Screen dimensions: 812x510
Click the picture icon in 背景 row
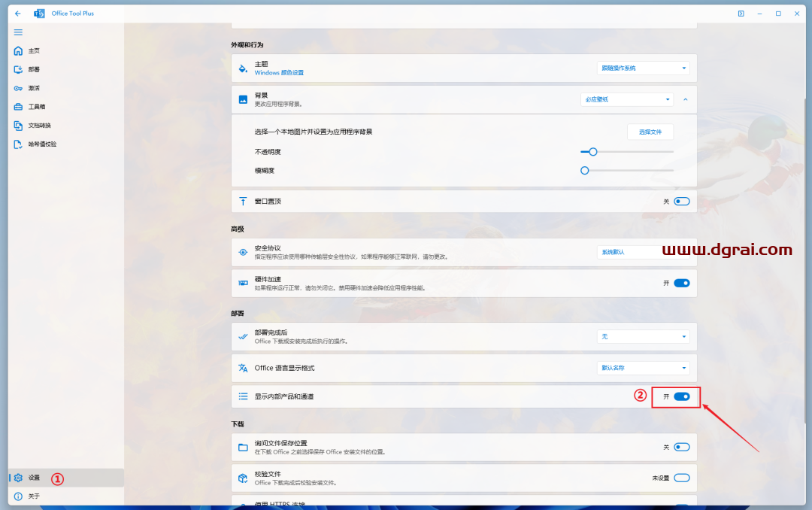pyautogui.click(x=243, y=99)
